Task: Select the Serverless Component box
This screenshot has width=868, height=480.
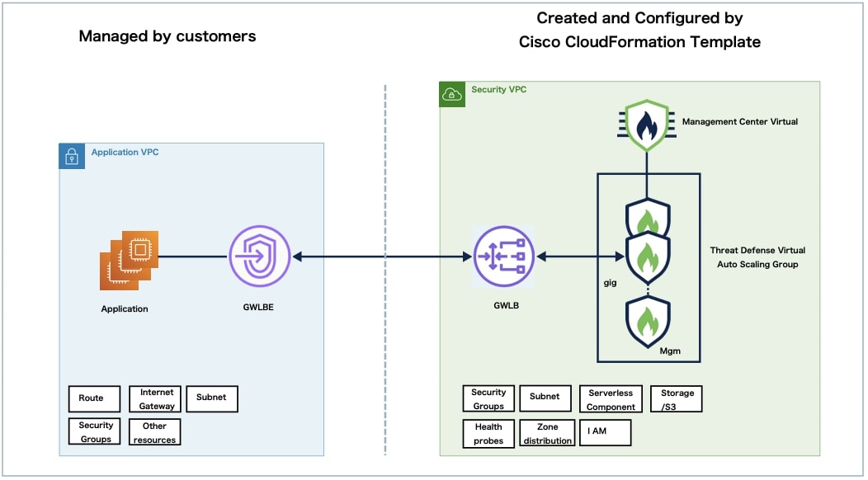Action: pos(611,399)
